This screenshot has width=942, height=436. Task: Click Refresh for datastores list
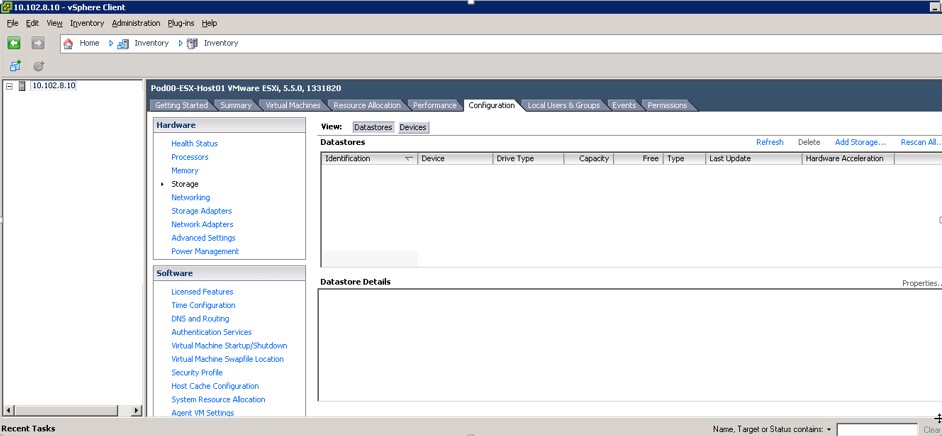tap(769, 142)
